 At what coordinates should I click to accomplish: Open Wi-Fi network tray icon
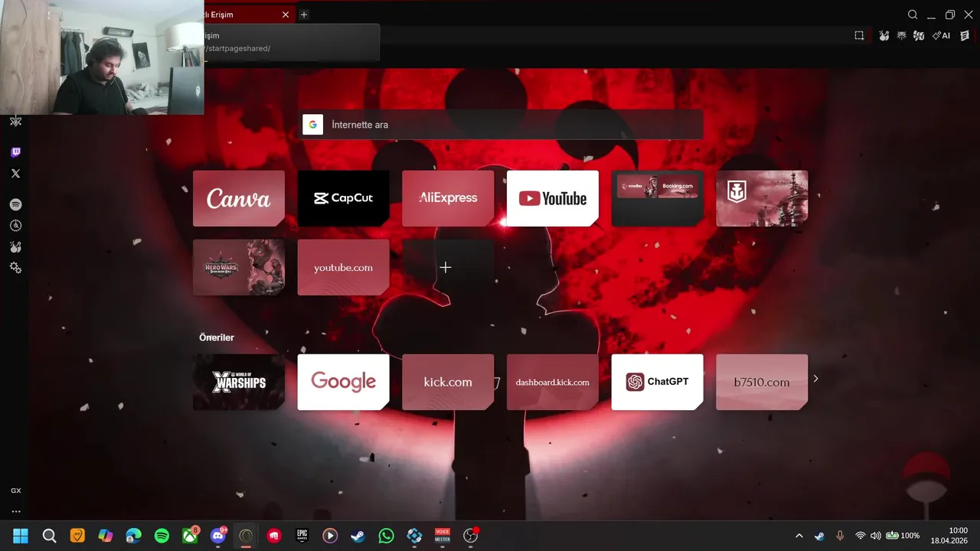click(861, 536)
